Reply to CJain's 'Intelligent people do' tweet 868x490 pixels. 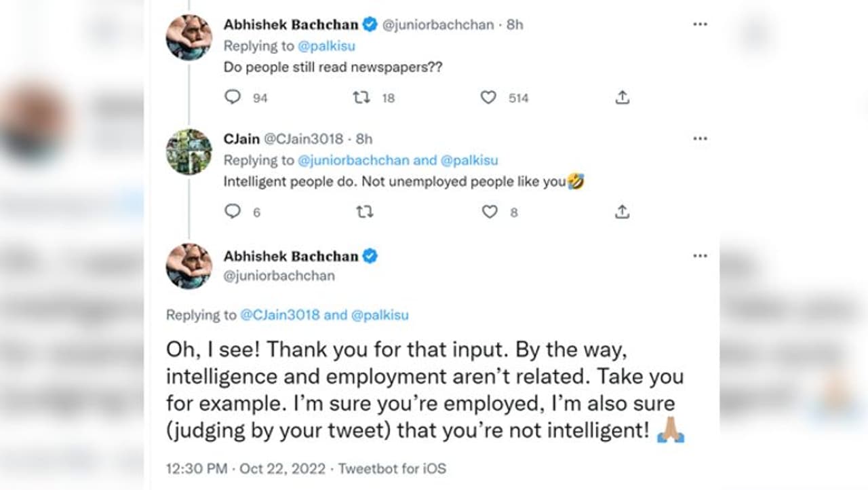233,212
